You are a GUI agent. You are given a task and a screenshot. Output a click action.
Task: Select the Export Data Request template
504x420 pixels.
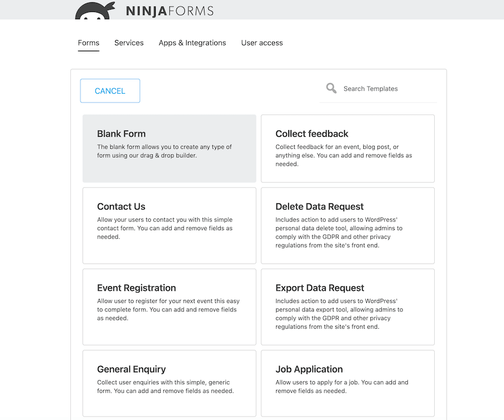(x=348, y=307)
